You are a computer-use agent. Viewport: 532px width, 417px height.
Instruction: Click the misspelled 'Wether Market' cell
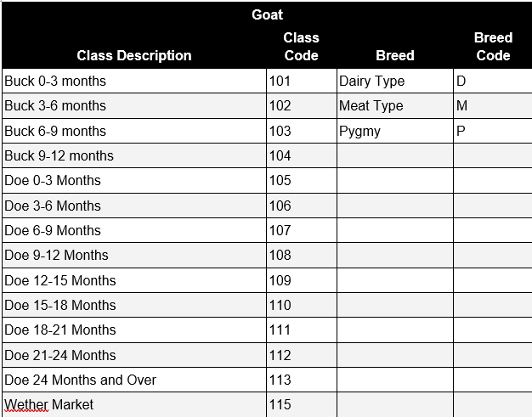pos(134,405)
